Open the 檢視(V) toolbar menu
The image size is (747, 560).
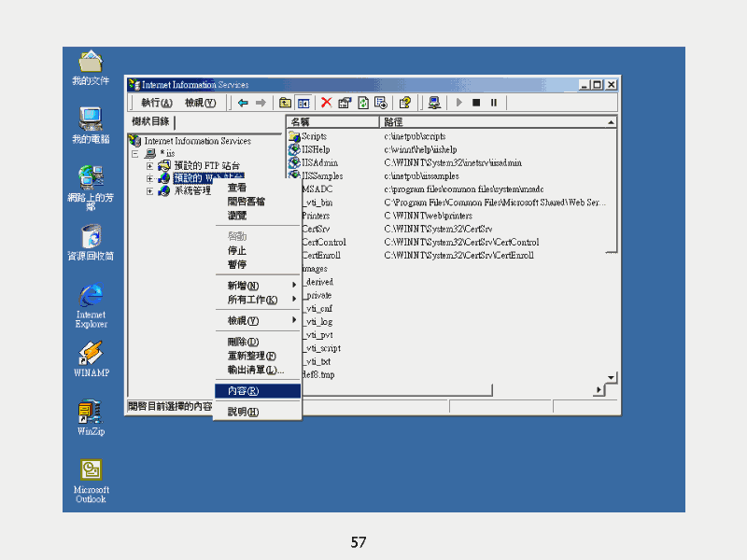pyautogui.click(x=200, y=103)
